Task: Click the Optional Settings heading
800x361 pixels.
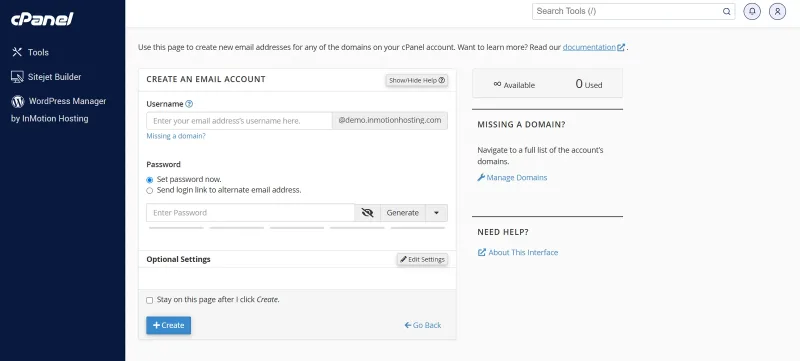Action: 179,259
